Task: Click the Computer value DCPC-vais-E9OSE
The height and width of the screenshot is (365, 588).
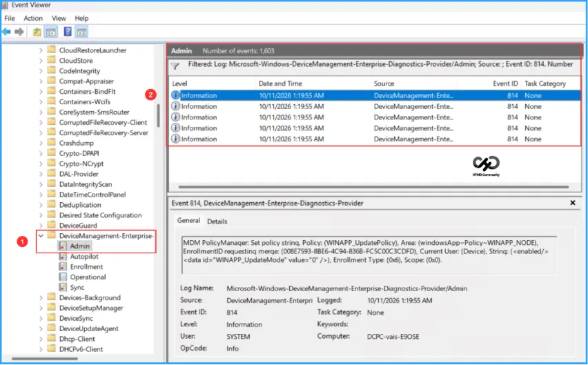Action: pyautogui.click(x=393, y=337)
